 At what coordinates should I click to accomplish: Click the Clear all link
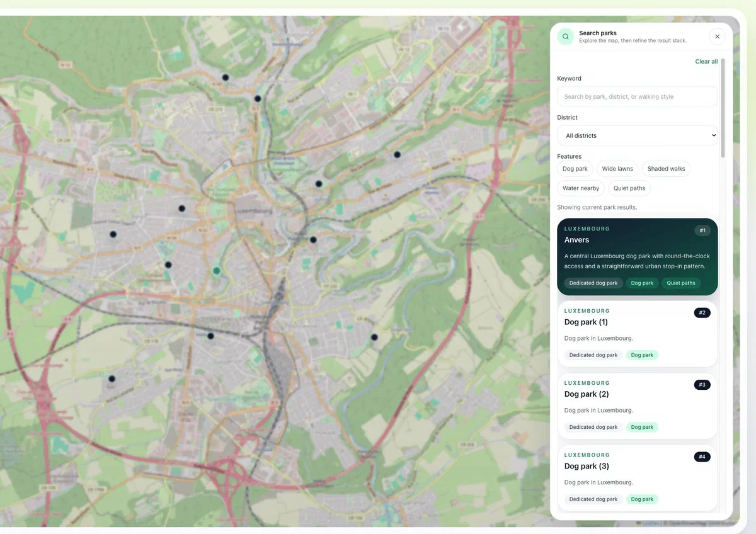(706, 62)
